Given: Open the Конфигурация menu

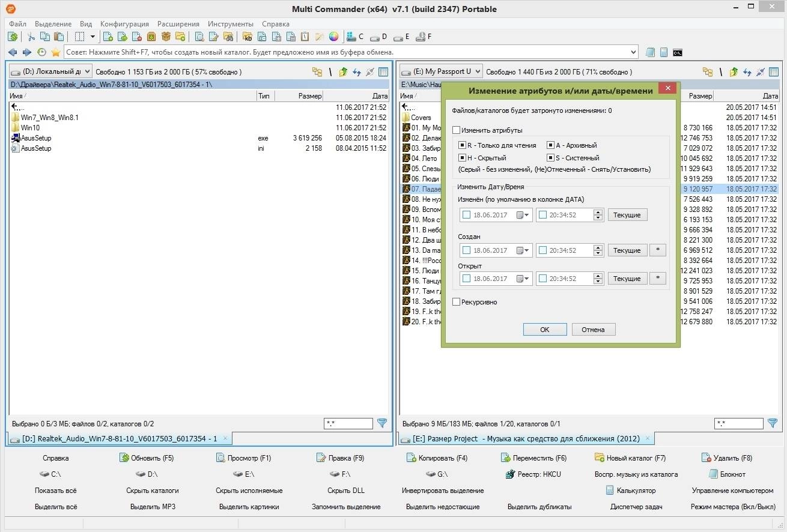Looking at the screenshot, I should pyautogui.click(x=125, y=24).
